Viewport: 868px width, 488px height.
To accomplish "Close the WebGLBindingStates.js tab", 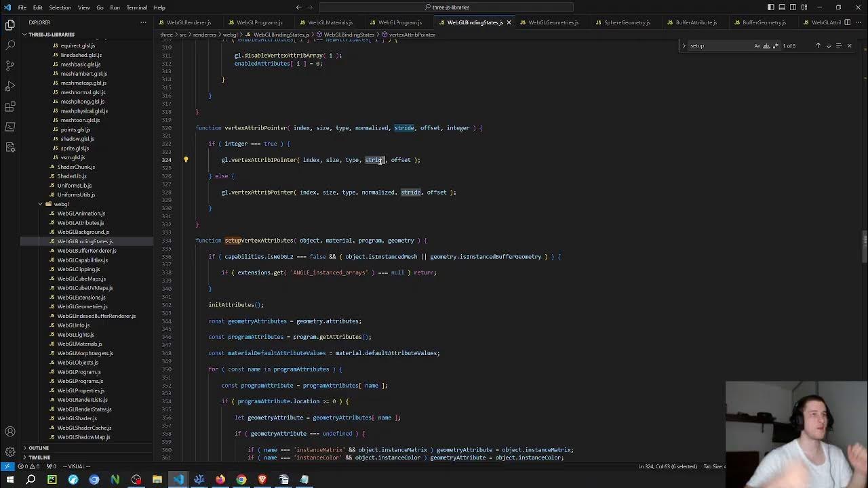I will pos(509,22).
